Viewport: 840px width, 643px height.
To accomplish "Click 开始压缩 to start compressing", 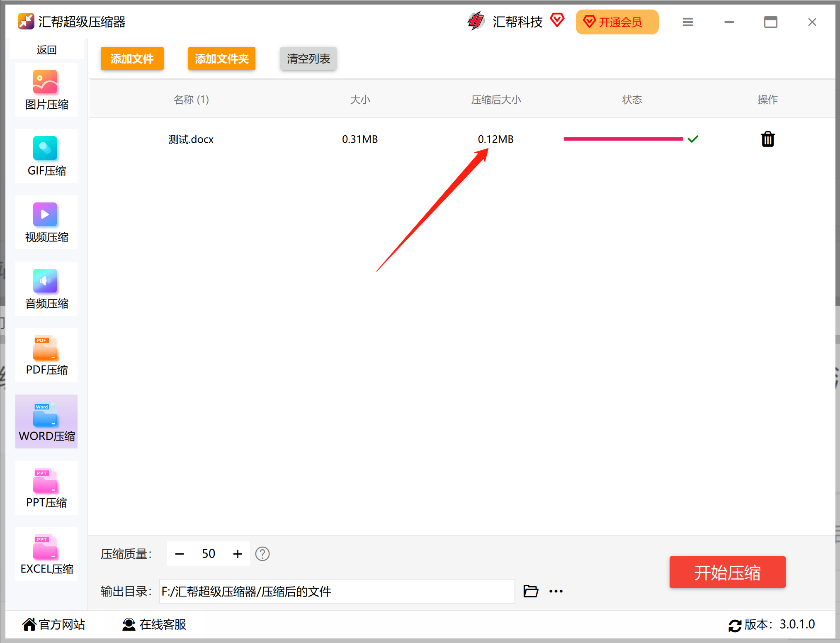I will click(x=728, y=572).
